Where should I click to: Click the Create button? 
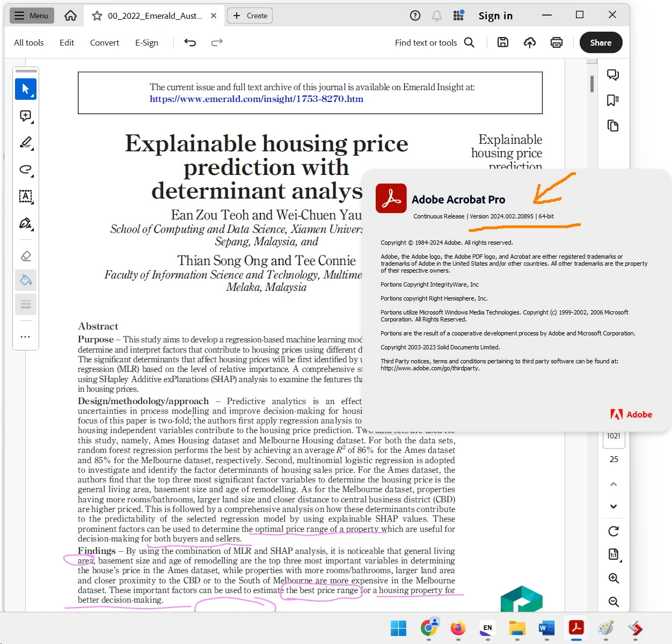250,16
